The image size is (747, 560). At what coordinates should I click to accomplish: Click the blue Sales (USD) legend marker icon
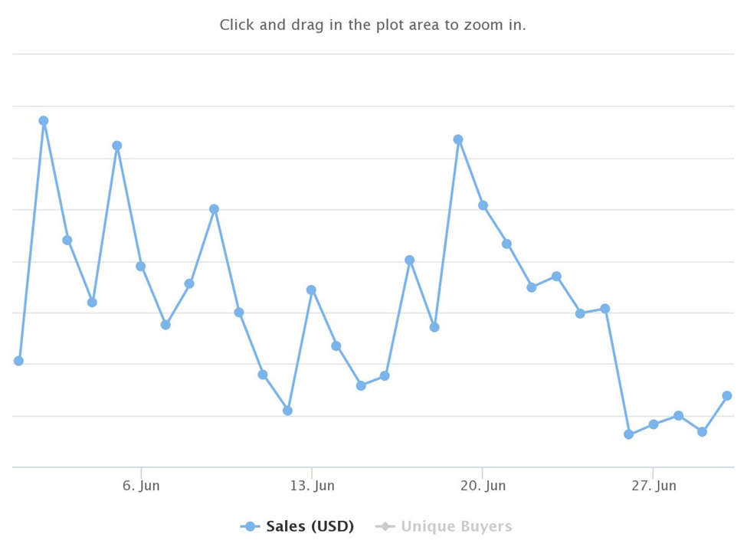pyautogui.click(x=250, y=526)
